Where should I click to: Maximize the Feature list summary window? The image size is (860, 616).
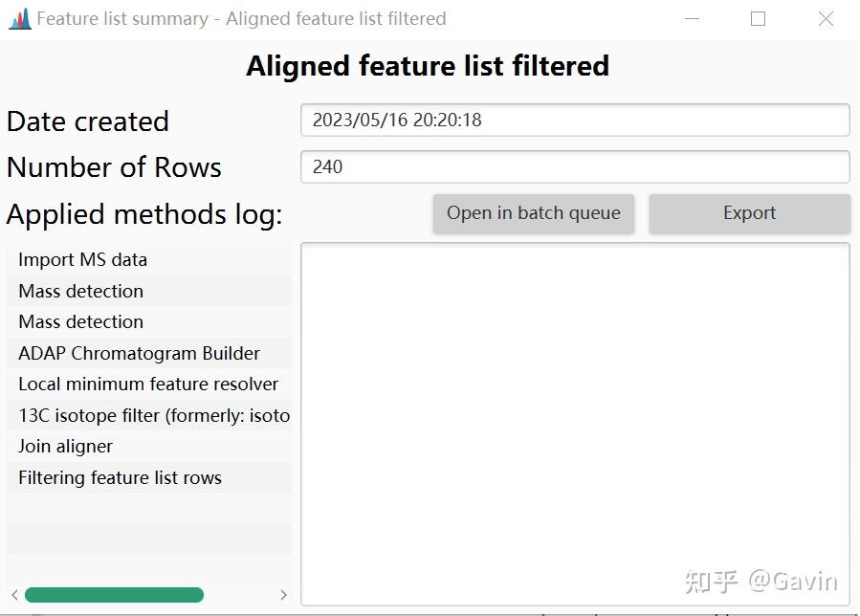[x=758, y=18]
